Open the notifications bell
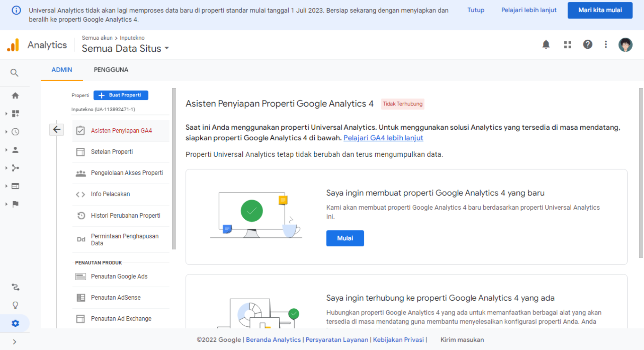The image size is (644, 350). (546, 44)
